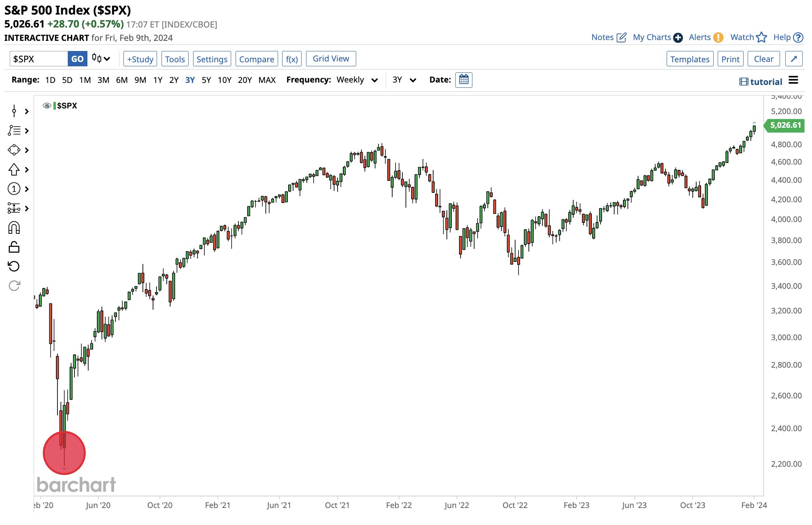
Task: Open the date calendar picker
Action: [x=464, y=80]
